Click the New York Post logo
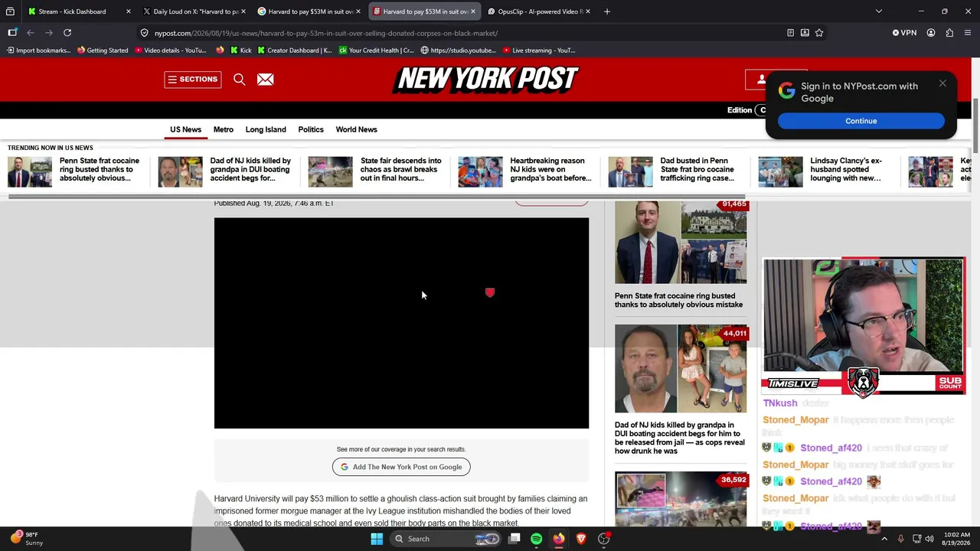This screenshot has width=980, height=551. pos(486,80)
